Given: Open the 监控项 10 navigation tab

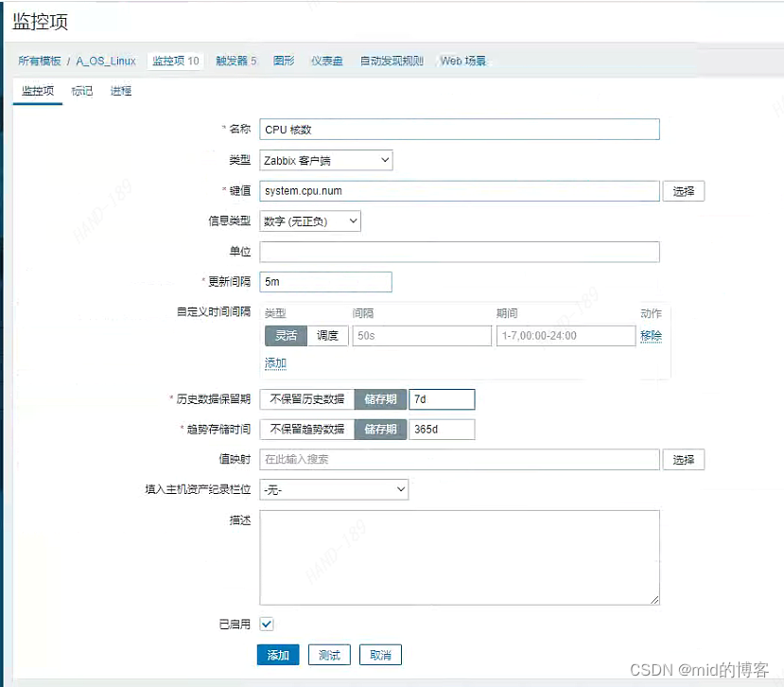Looking at the screenshot, I should click(x=176, y=62).
